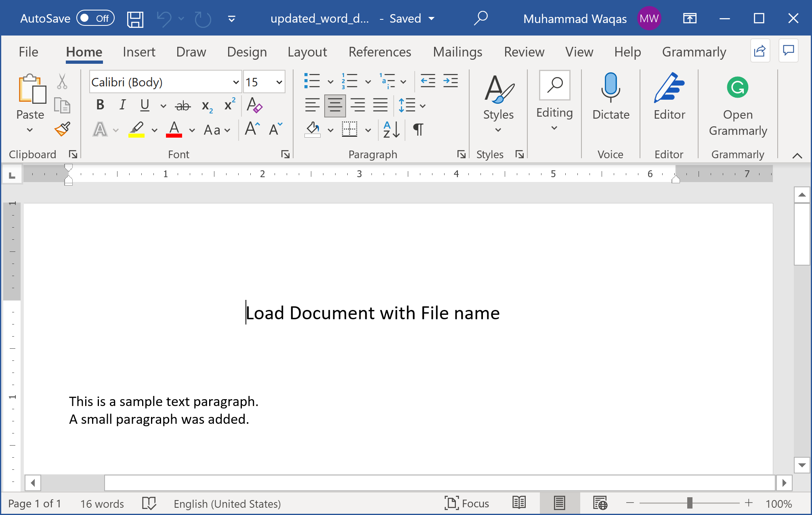This screenshot has height=515, width=812.
Task: Click the Show/Hide paragraph marks icon
Action: (x=418, y=130)
